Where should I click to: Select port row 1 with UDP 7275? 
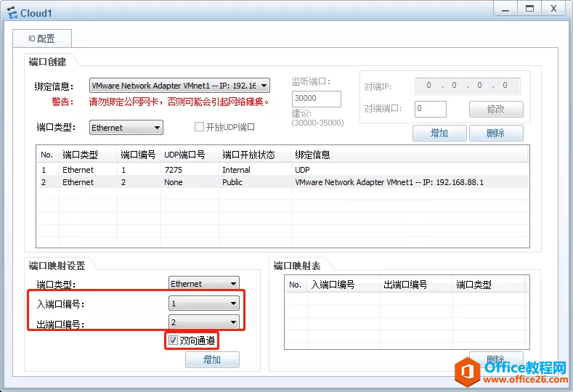pyautogui.click(x=283, y=170)
